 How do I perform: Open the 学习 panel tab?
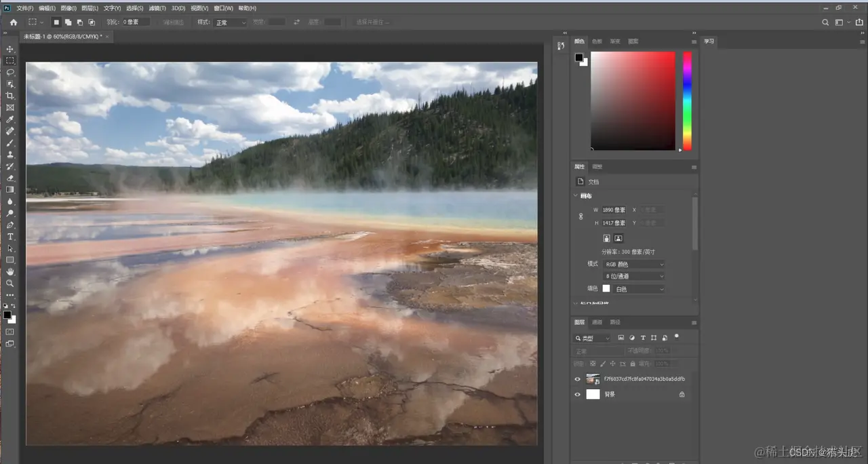point(709,41)
